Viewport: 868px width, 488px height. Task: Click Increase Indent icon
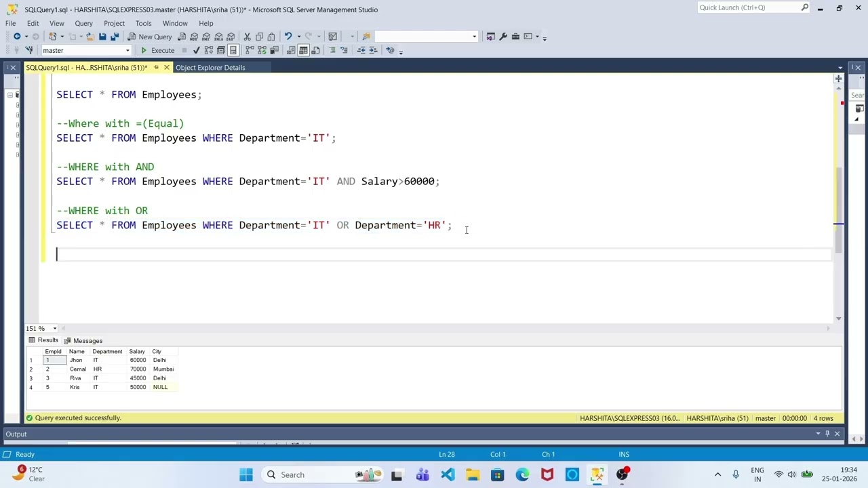(373, 50)
